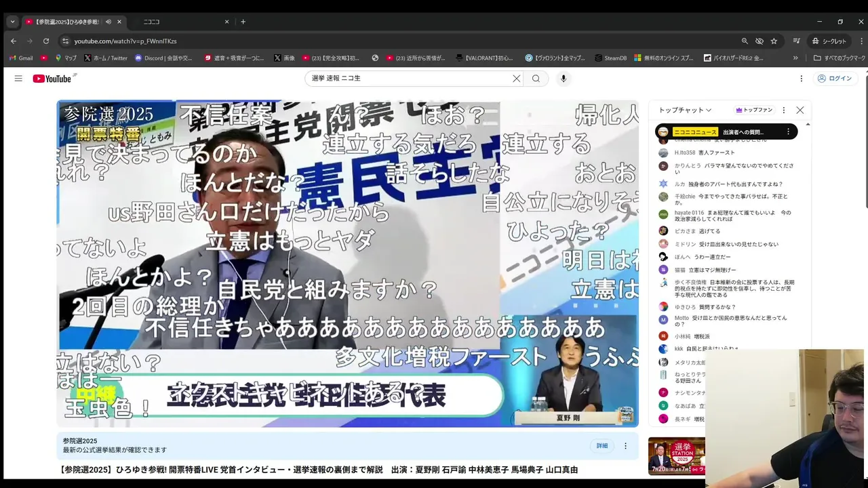Open ホーム / Twitter bookmark

click(106, 58)
